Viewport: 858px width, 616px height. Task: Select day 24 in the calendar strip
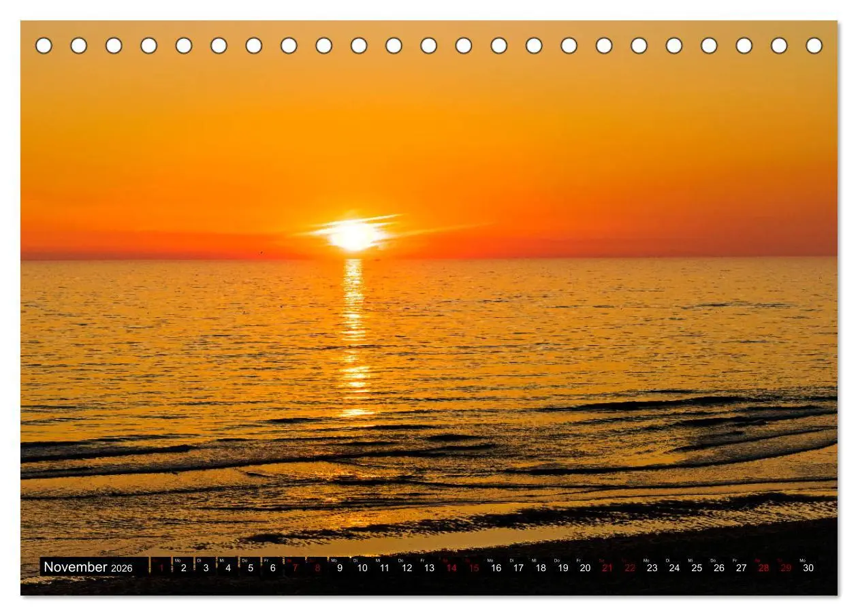coord(674,568)
